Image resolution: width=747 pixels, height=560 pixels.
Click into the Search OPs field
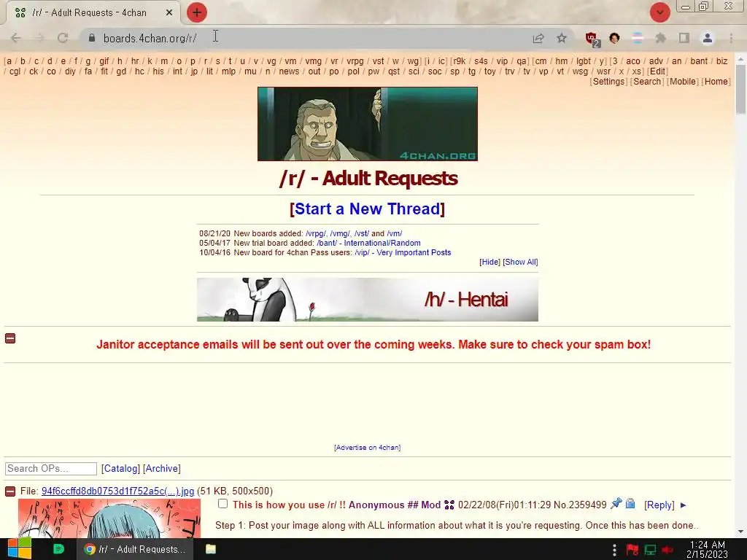pos(51,469)
